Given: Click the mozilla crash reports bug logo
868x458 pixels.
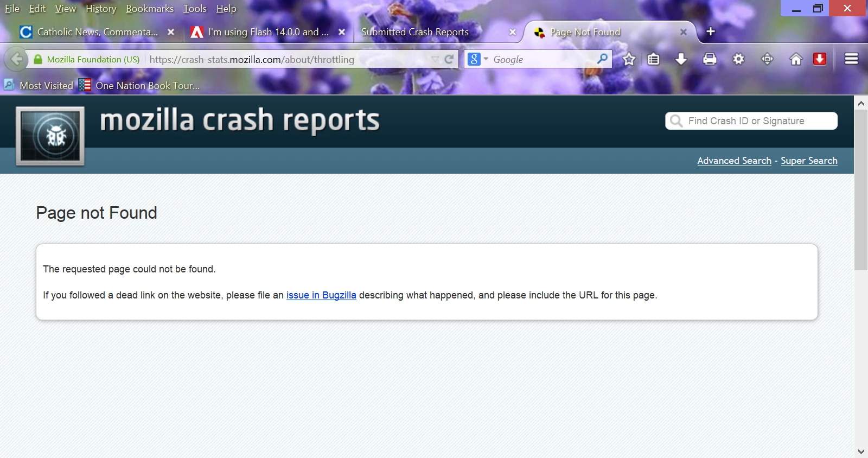Looking at the screenshot, I should (50, 136).
